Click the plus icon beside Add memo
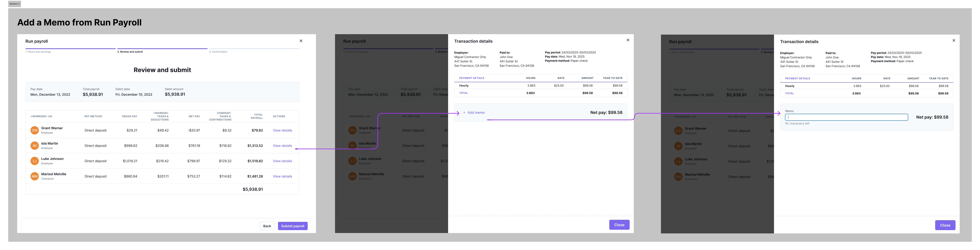Screen dimensions: 980x250 (464, 113)
